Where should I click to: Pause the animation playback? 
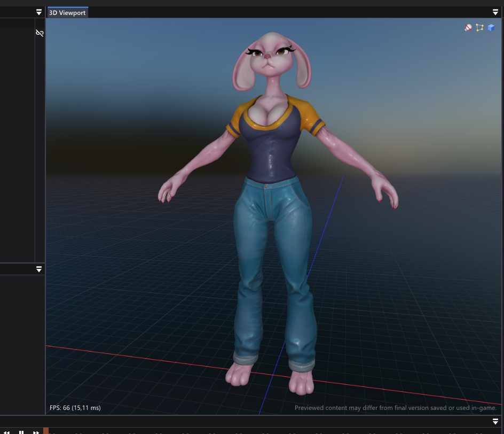[21, 432]
